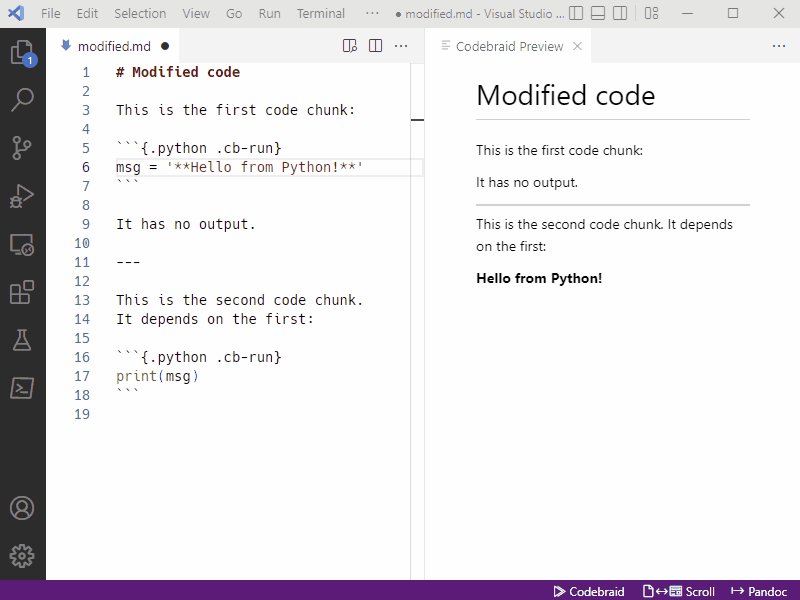Open the Go menu

(x=234, y=13)
